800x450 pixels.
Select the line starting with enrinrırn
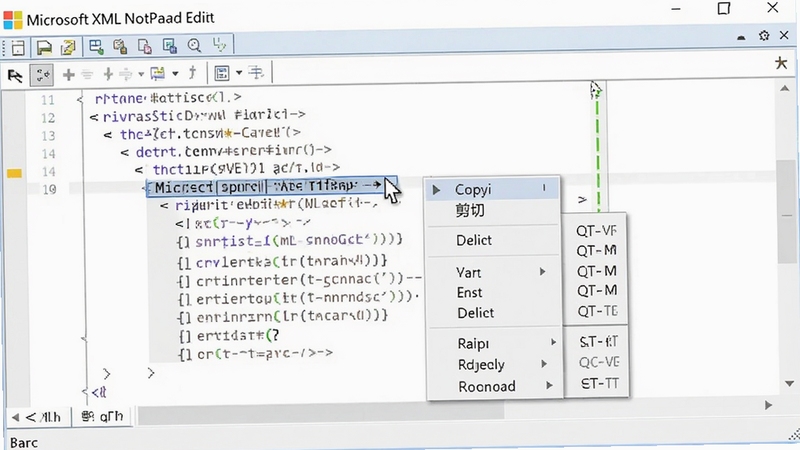pyautogui.click(x=282, y=316)
